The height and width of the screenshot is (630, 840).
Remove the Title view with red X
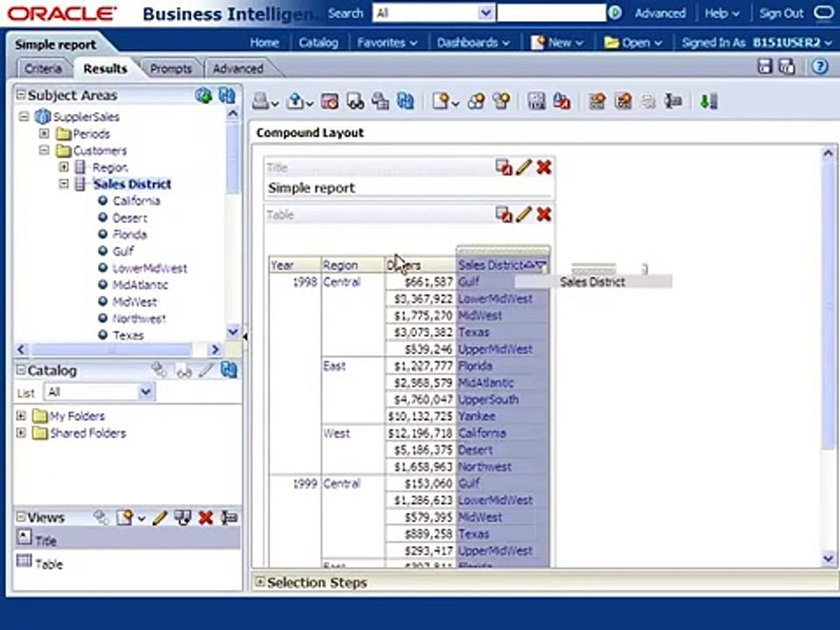point(543,167)
